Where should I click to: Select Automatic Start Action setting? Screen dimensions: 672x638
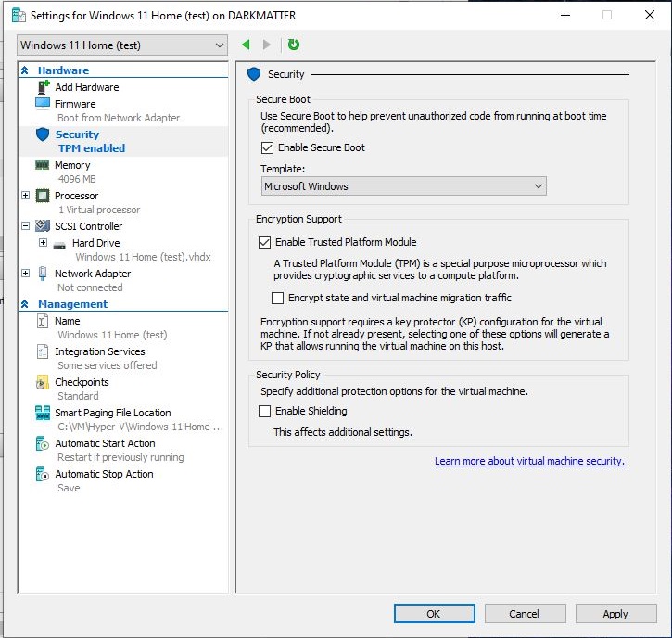[105, 443]
